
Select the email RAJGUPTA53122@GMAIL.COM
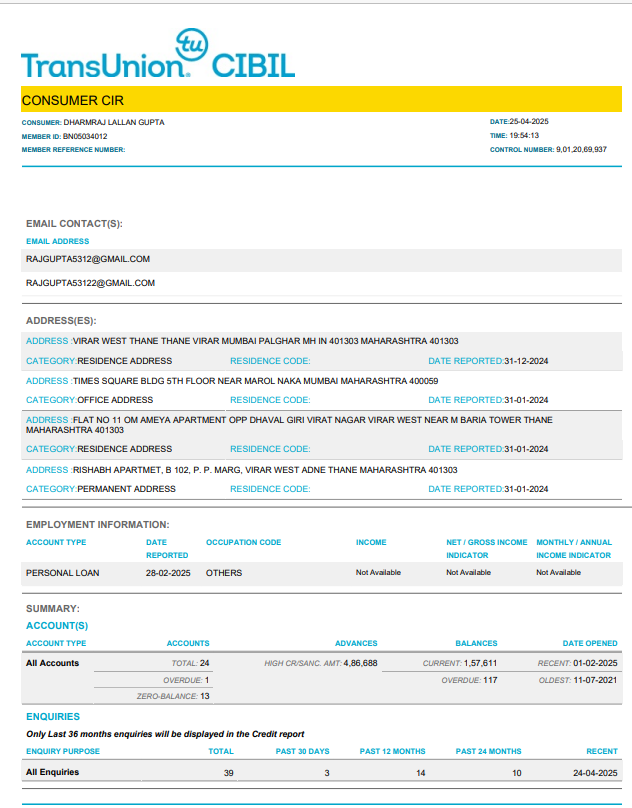pyautogui.click(x=90, y=283)
